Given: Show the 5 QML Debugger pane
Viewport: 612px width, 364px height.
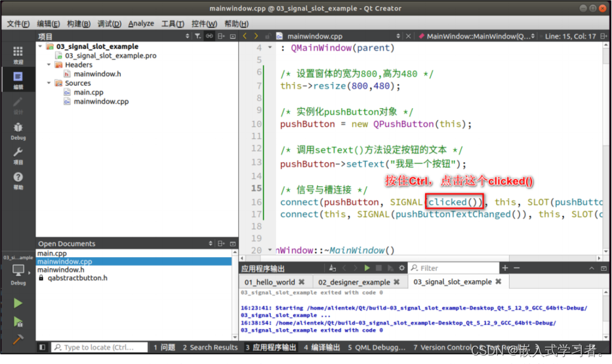Looking at the screenshot, I should pyautogui.click(x=377, y=347).
